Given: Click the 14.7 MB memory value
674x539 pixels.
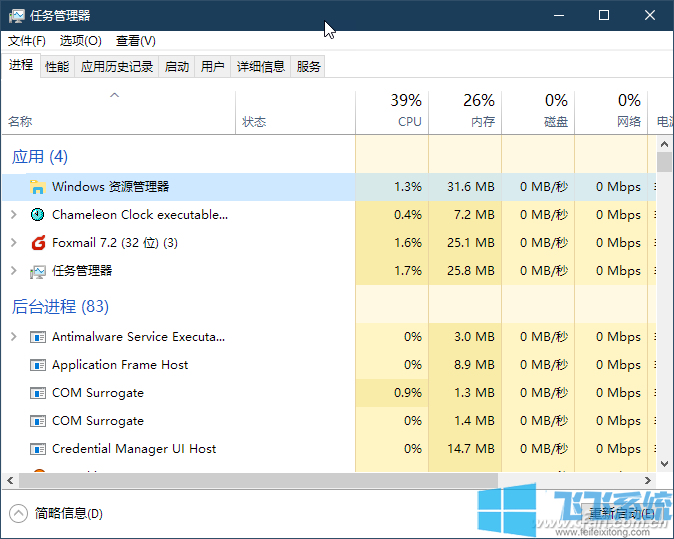Looking at the screenshot, I should pos(471,449).
